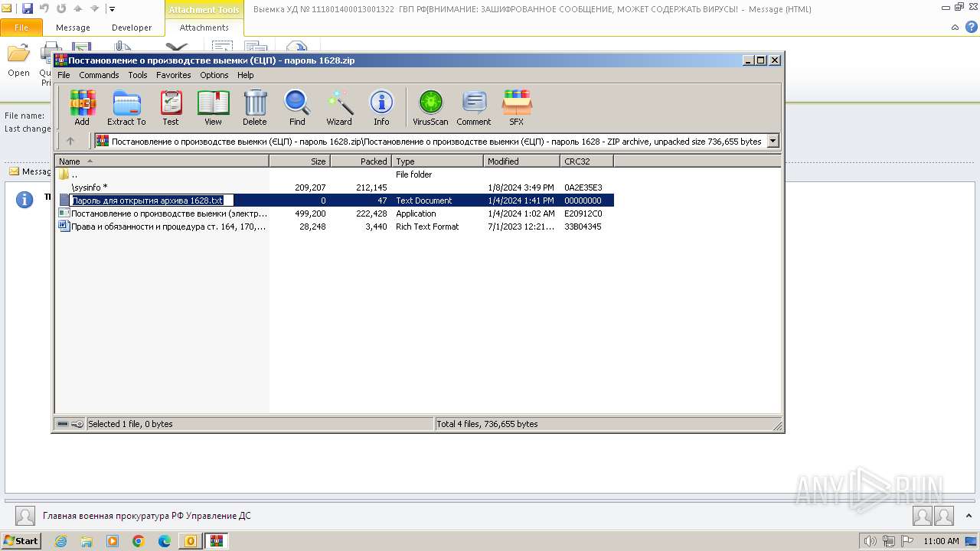This screenshot has width=980, height=551.
Task: Click the Delete trash can icon
Action: pos(255,108)
